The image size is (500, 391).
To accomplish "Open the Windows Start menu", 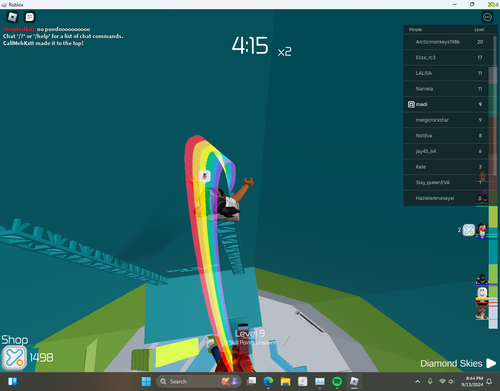I will [146, 381].
